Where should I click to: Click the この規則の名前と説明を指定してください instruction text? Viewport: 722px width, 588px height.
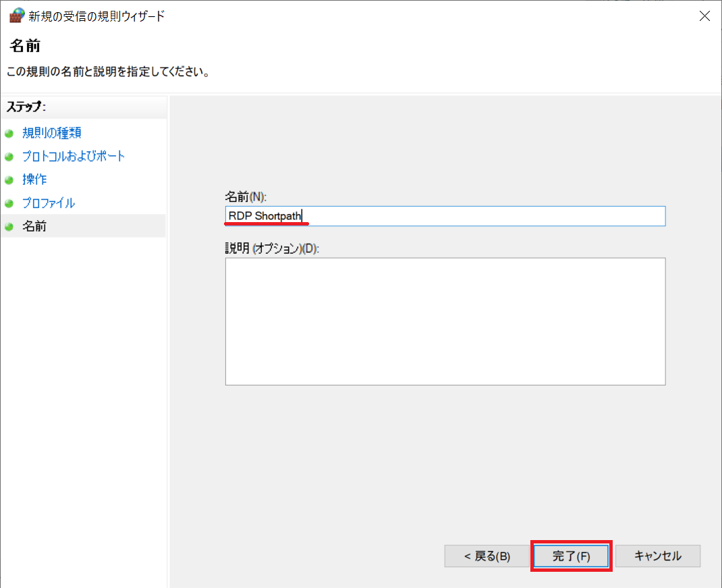[x=109, y=72]
